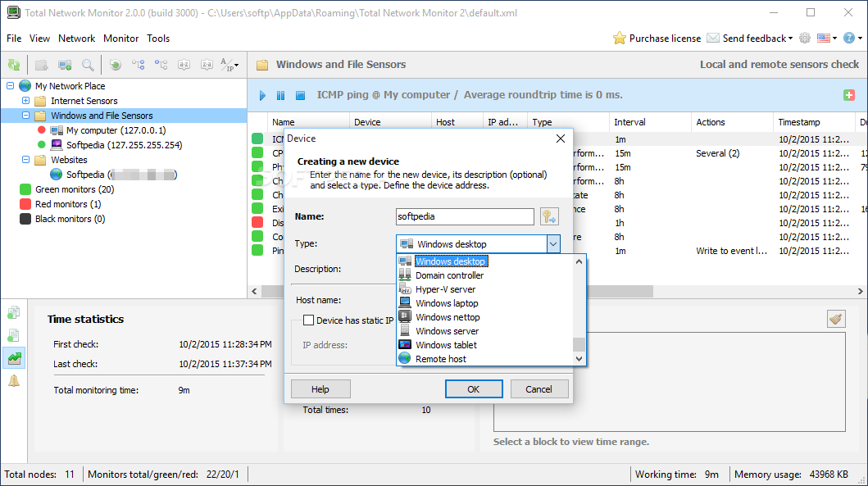Open the A/IP display mode dropdown
Viewport: 868px width, 486px height.
[229, 65]
